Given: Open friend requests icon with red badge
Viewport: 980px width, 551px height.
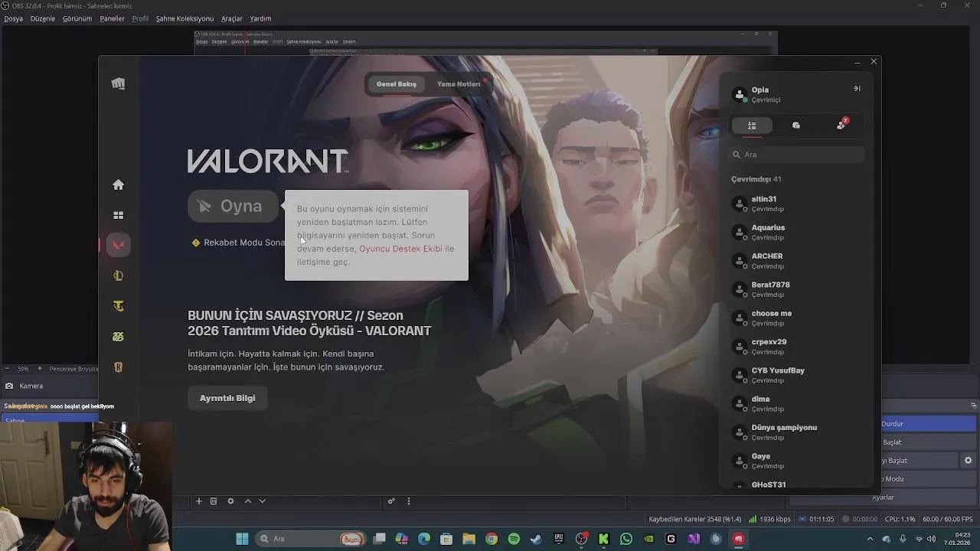Looking at the screenshot, I should [x=841, y=125].
